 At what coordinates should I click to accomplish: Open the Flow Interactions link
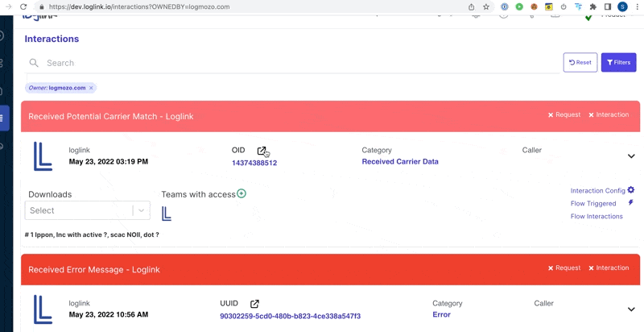pyautogui.click(x=597, y=216)
